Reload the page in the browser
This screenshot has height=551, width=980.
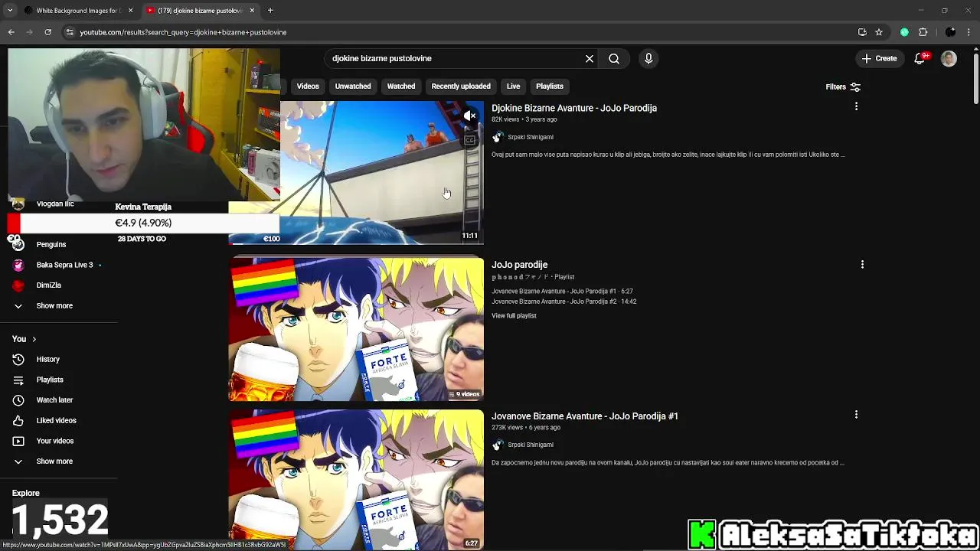(47, 32)
